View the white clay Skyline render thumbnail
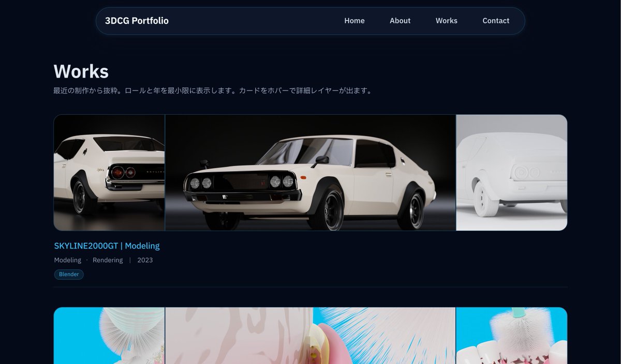Image resolution: width=621 pixels, height=364 pixels. tap(512, 173)
